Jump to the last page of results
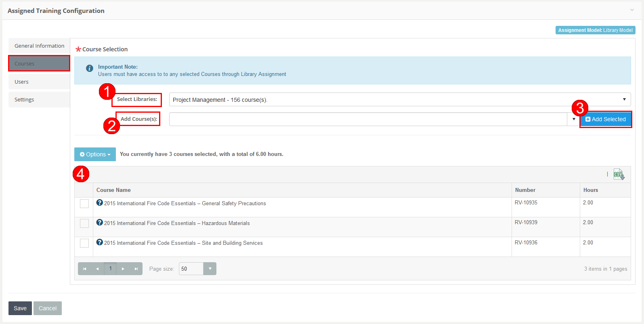Image resolution: width=644 pixels, height=324 pixels. (x=136, y=269)
